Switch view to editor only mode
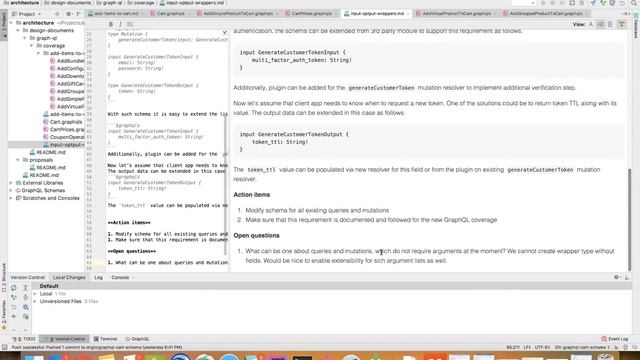Viewport: 640px width, 360px height. pos(591,24)
